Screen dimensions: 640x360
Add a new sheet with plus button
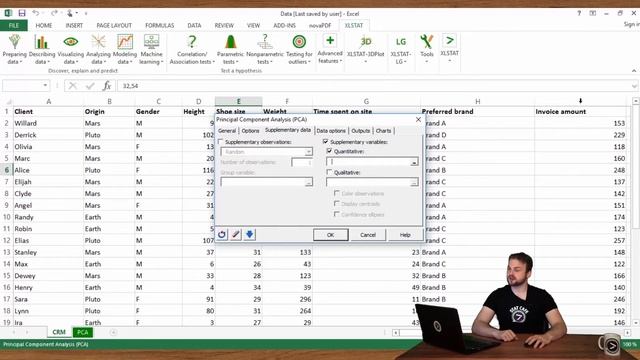tap(113, 332)
